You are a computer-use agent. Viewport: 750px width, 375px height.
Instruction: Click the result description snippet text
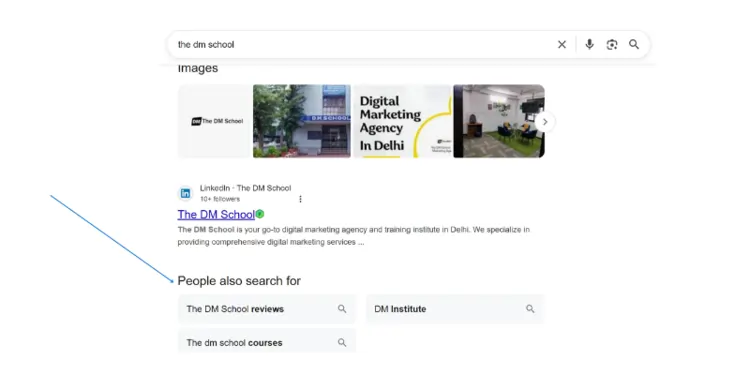coord(353,236)
